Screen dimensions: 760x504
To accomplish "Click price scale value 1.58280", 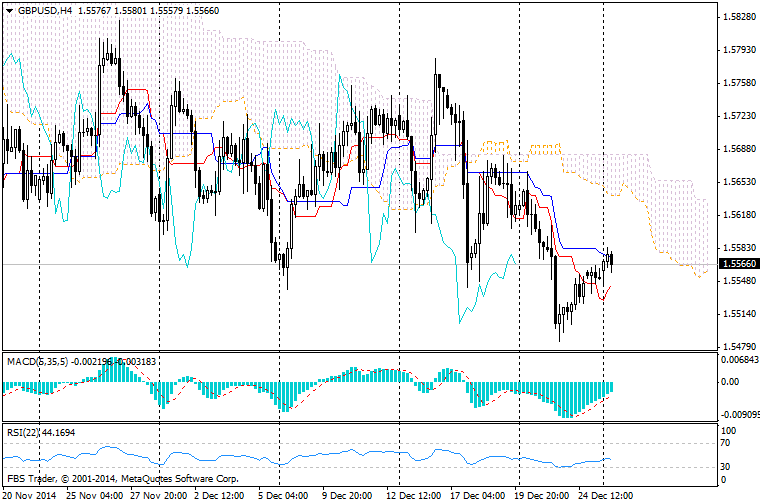I will (739, 17).
